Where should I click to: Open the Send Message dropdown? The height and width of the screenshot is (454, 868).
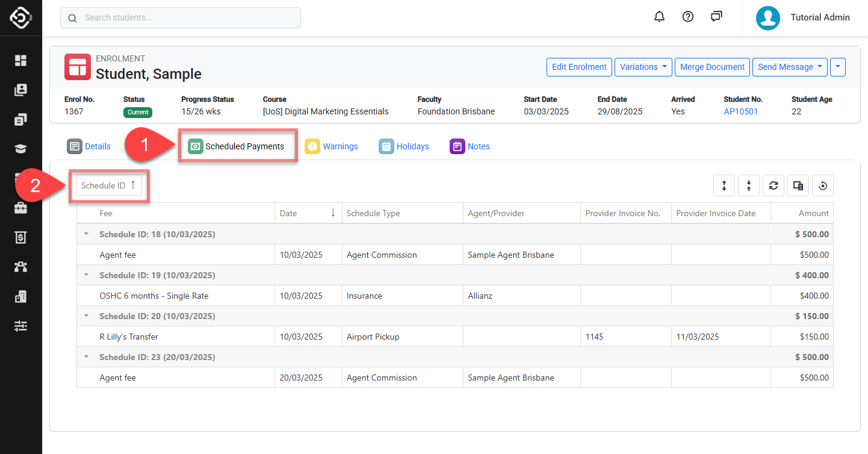point(790,67)
